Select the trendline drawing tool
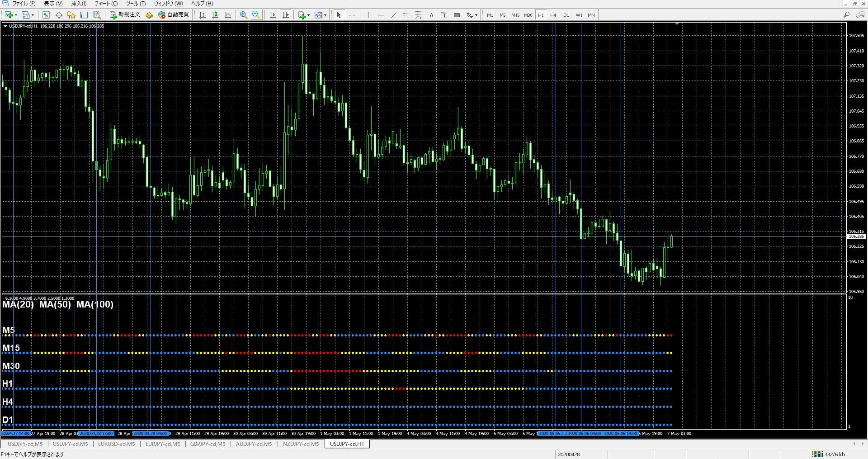The width and height of the screenshot is (868, 459). [x=393, y=15]
